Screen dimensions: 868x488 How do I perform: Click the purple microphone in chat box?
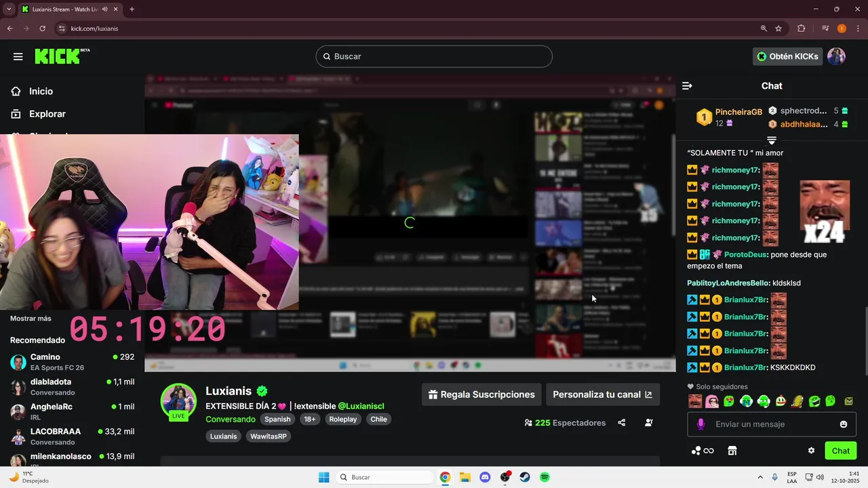(x=701, y=424)
